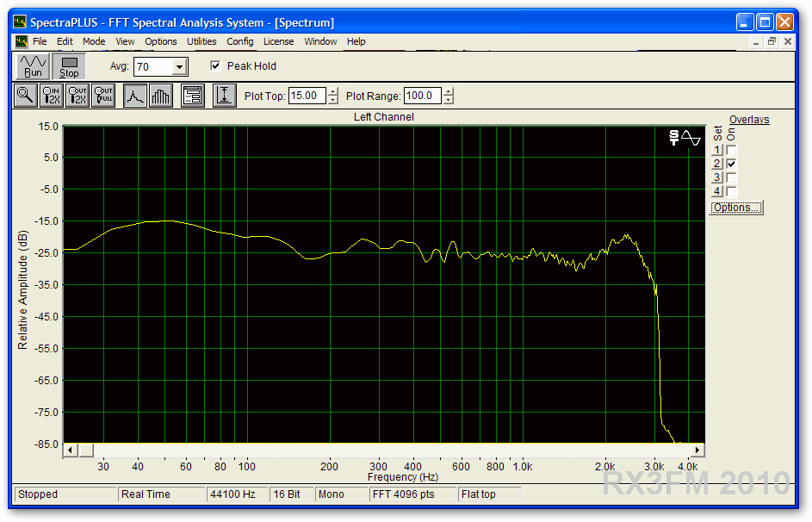
Task: Enable overlay 1 checkbox
Action: pos(731,150)
